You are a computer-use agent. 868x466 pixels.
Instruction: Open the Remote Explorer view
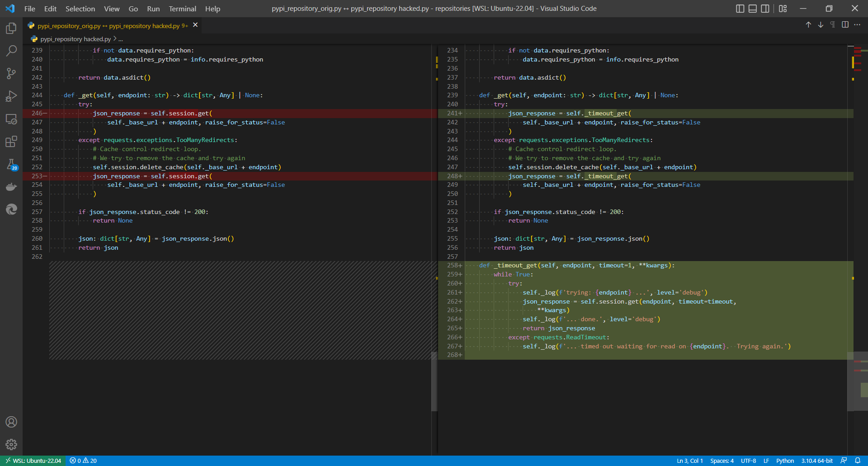(11, 119)
